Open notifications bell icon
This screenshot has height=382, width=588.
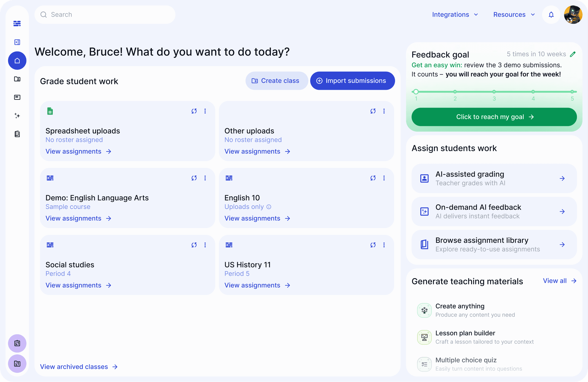(551, 14)
